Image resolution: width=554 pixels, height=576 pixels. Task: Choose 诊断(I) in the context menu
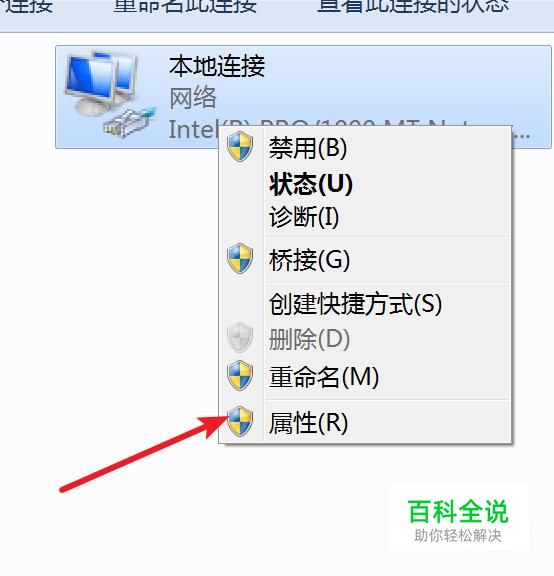pos(303,216)
